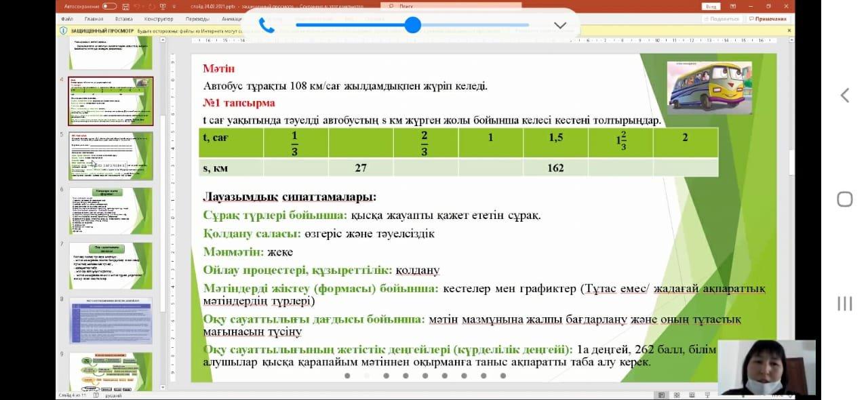868x400 pixels.
Task: Open the Анимация ribbon tab
Action: [233, 20]
